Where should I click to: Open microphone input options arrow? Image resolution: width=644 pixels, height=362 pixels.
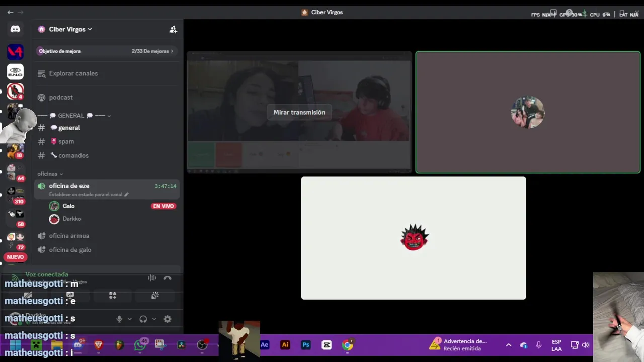pyautogui.click(x=130, y=319)
